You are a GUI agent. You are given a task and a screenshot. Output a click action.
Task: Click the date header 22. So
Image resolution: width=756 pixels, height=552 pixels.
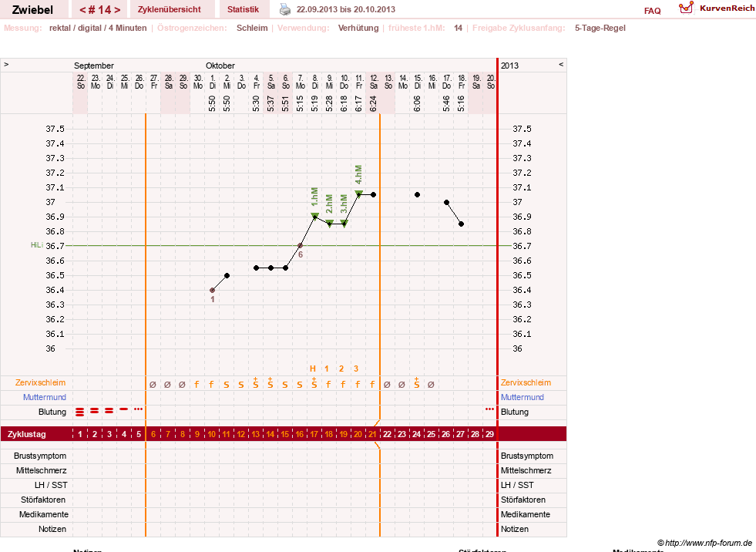click(x=81, y=82)
